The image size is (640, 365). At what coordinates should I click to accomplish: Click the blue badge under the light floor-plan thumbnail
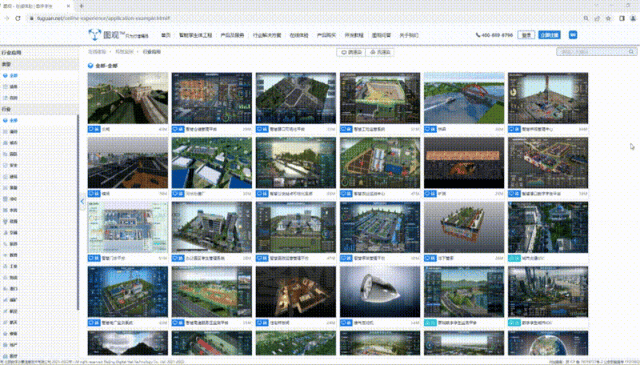tap(94, 258)
